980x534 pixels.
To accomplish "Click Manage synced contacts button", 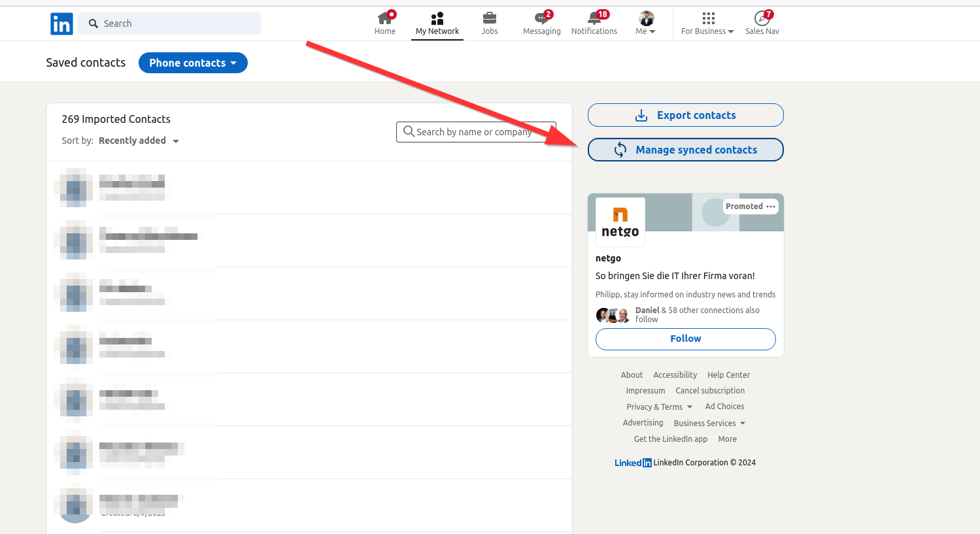I will (685, 150).
